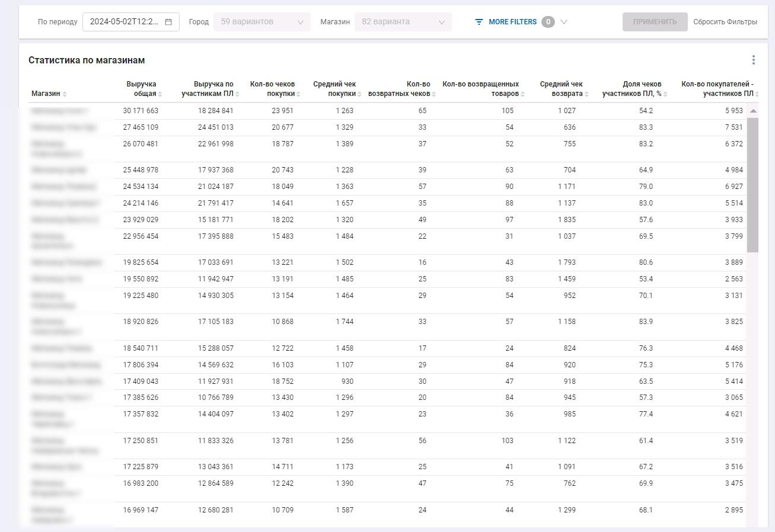The image size is (775, 532).
Task: Select cell with average check 930
Action: pyautogui.click(x=348, y=382)
